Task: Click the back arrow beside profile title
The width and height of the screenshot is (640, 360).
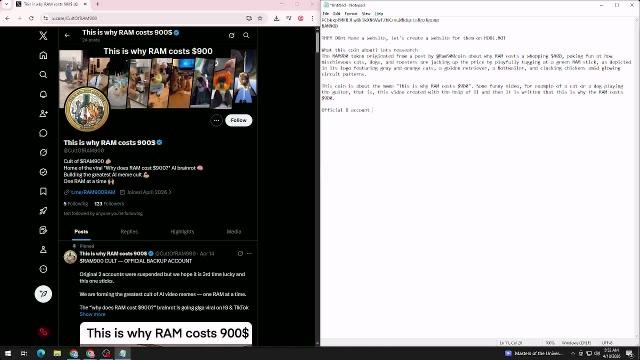Action: pyautogui.click(x=67, y=36)
